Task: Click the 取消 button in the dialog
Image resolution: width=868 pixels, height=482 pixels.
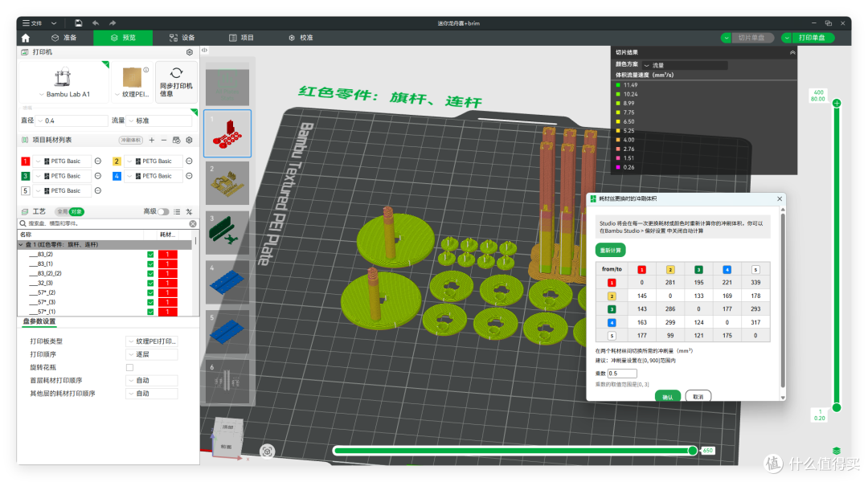Action: [698, 396]
